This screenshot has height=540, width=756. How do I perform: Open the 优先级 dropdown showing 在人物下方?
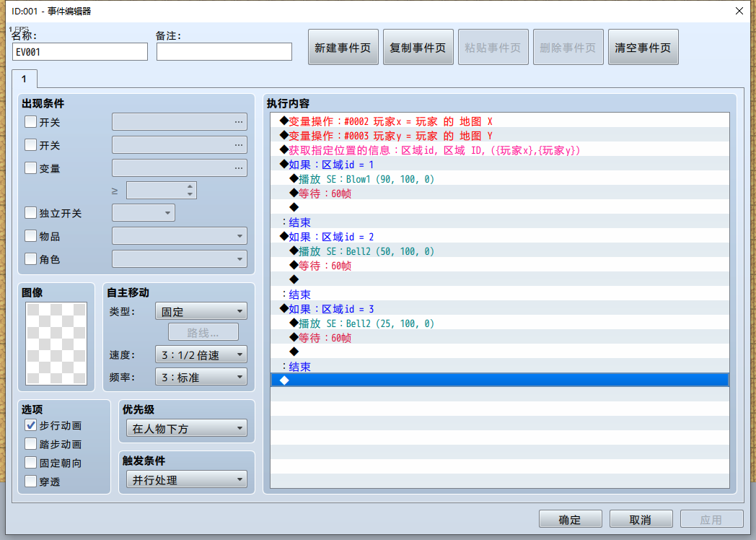[187, 428]
